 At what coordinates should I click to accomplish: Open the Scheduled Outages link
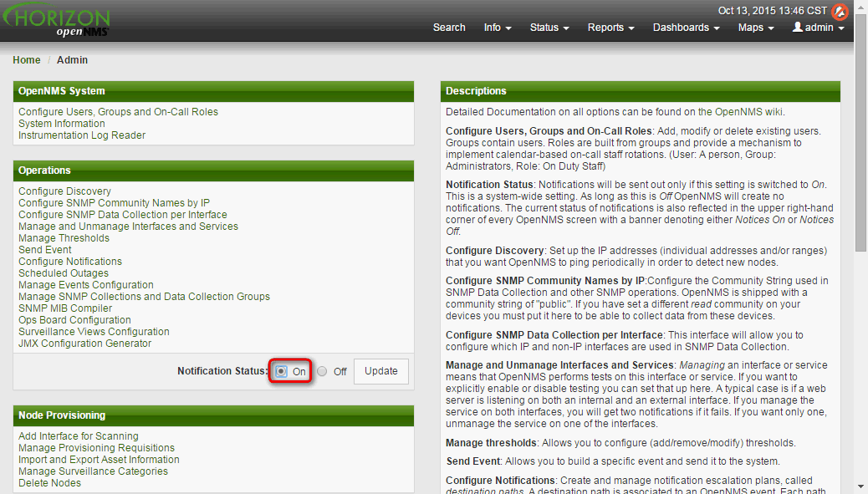(x=63, y=273)
